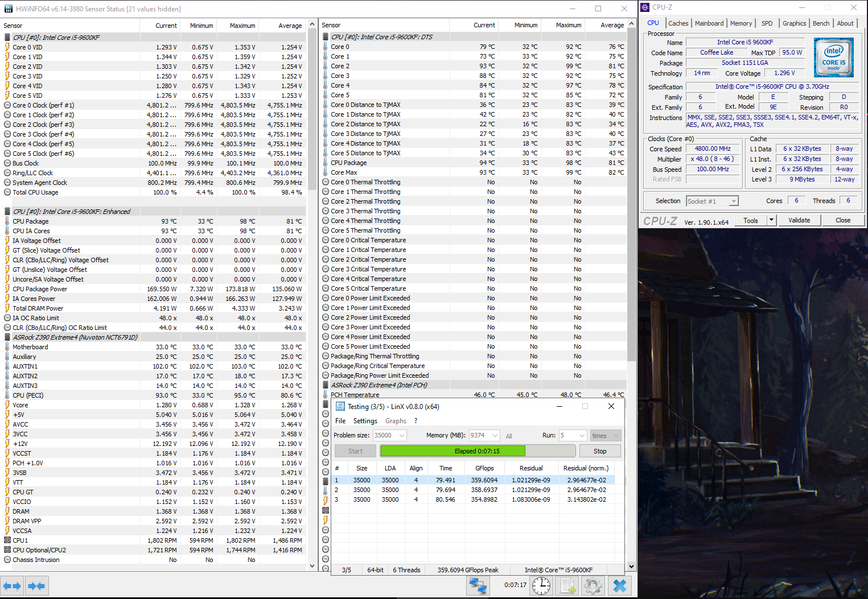Click the 'CPU [#0]: Intel Core i5-9600KF: DTS' group header
868x599 pixels.
[x=381, y=37]
